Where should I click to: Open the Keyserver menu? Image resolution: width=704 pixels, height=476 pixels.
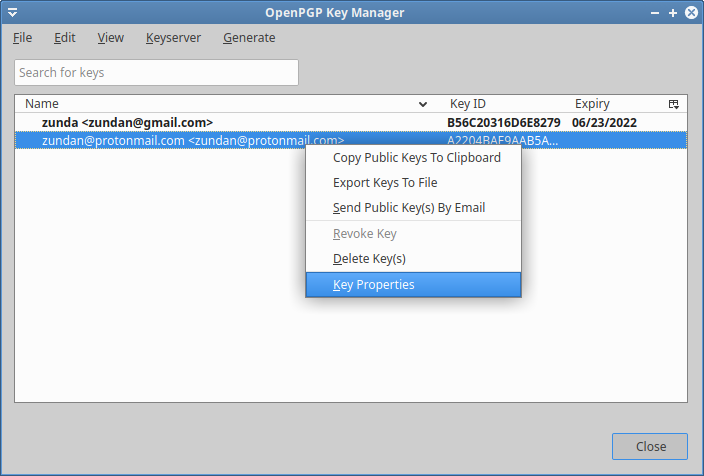click(x=173, y=38)
